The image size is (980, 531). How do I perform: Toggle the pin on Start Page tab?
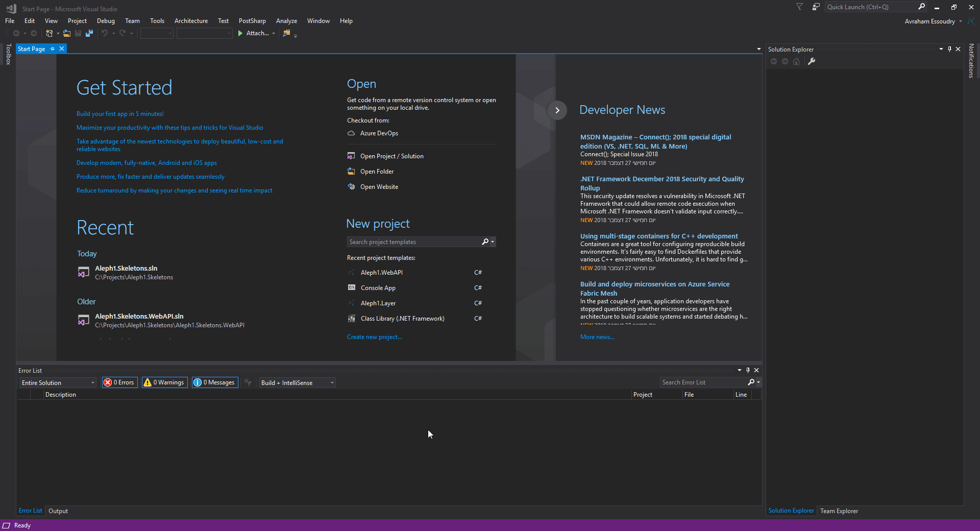click(52, 49)
